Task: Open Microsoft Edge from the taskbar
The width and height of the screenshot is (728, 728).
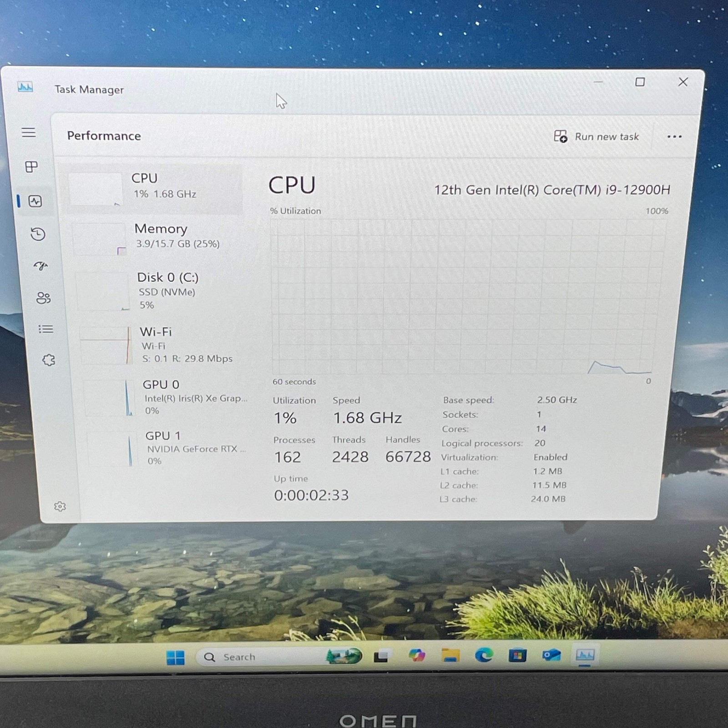Action: pos(484,655)
